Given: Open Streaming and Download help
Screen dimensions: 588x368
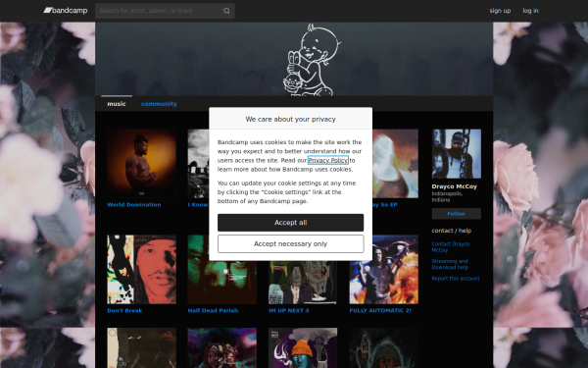Looking at the screenshot, I should 450,264.
